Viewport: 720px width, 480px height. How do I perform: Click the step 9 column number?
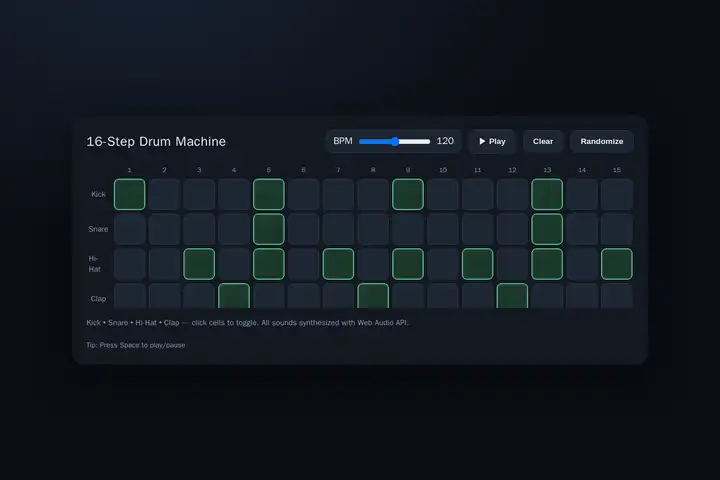pyautogui.click(x=408, y=170)
